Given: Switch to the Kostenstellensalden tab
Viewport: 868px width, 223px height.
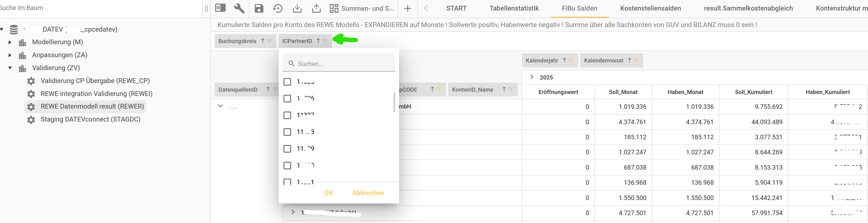Looking at the screenshot, I should [650, 8].
